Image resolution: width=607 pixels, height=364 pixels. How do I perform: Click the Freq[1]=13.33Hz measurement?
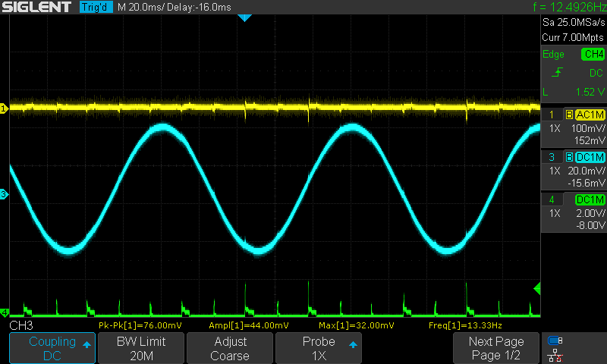click(x=465, y=325)
